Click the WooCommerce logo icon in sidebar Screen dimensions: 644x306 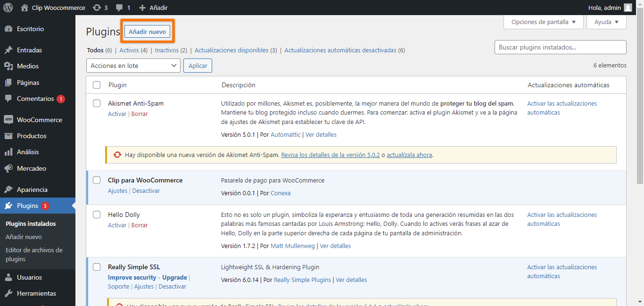[x=8, y=120]
